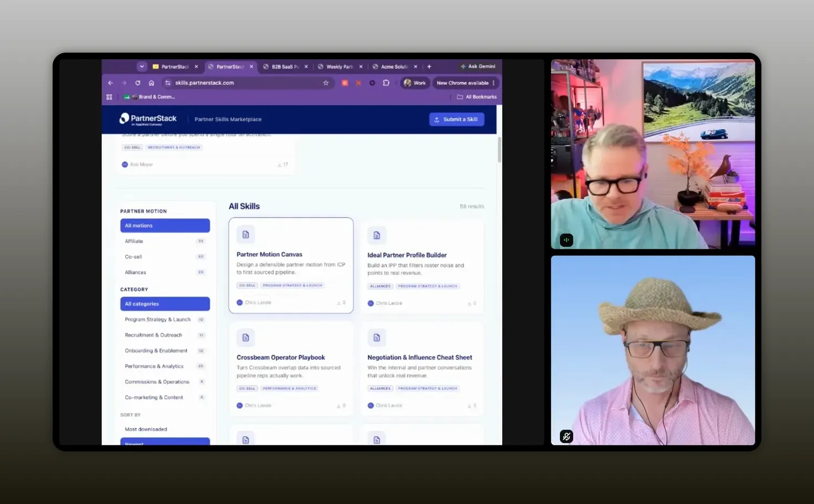Reload the page with the refresh icon
This screenshot has height=504, width=814.
(x=138, y=83)
